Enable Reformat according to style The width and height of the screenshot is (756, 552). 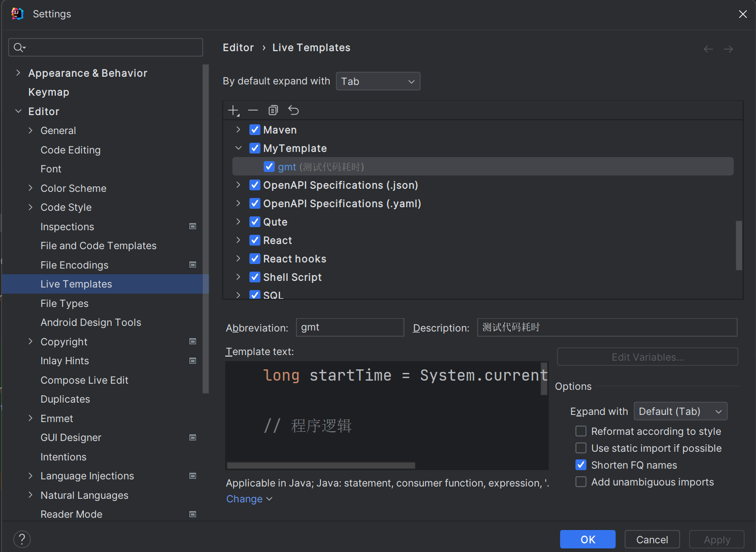(581, 431)
